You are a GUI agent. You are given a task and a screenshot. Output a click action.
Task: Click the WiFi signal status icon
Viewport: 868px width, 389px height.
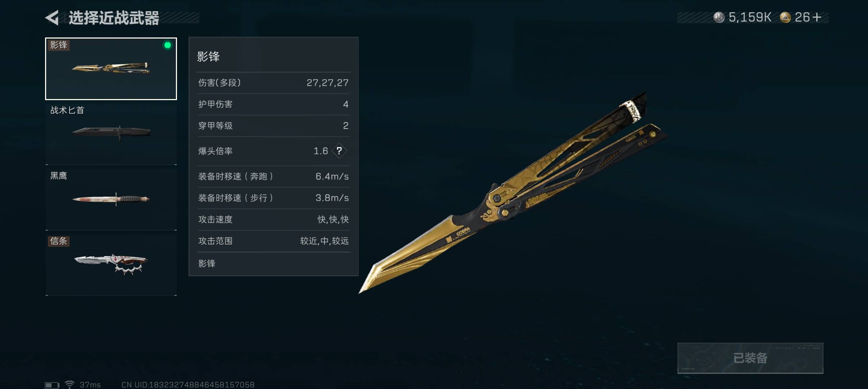pyautogui.click(x=70, y=384)
